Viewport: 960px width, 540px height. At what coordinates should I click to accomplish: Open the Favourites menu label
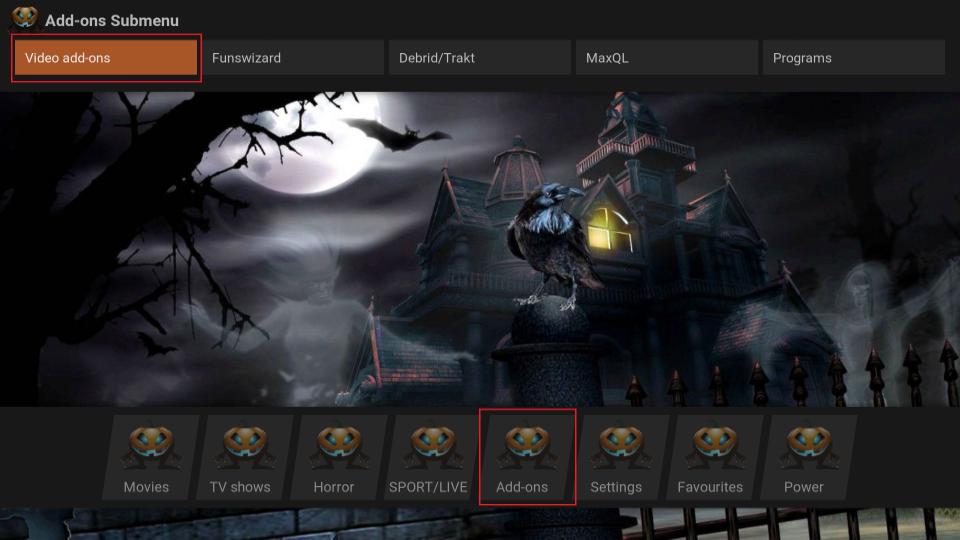point(710,487)
